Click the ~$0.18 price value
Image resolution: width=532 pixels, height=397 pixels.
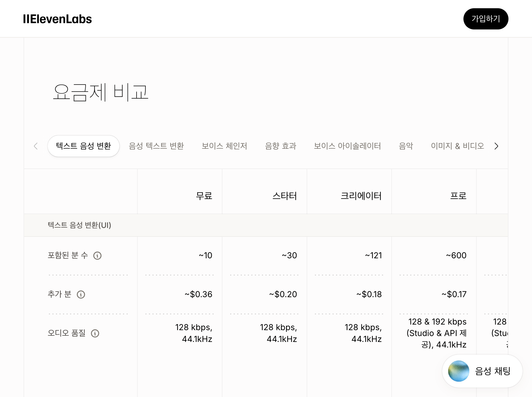[x=369, y=294]
